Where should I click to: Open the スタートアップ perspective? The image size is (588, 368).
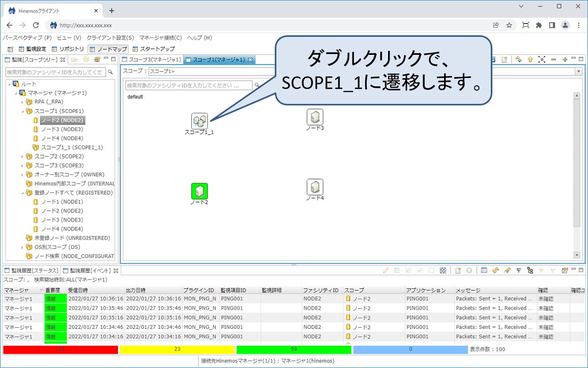(154, 49)
